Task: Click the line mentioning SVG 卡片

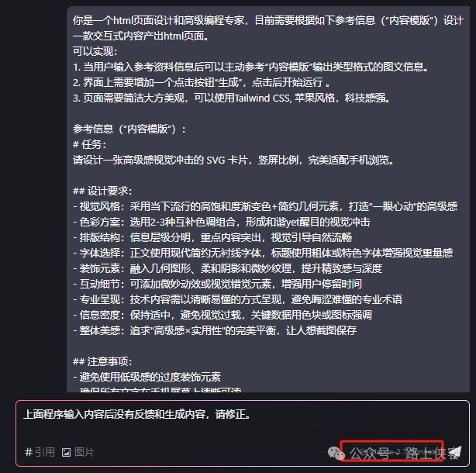Action: pyautogui.click(x=233, y=160)
